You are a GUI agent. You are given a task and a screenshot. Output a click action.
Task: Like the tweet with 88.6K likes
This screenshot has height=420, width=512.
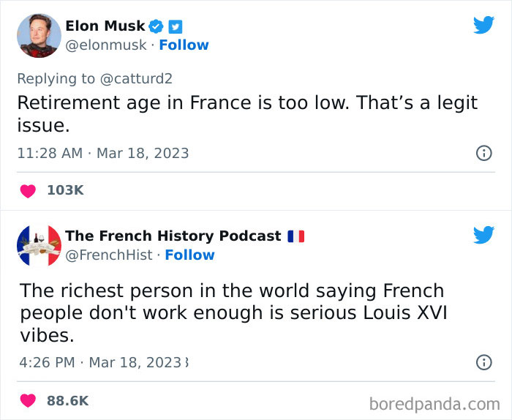tap(28, 400)
